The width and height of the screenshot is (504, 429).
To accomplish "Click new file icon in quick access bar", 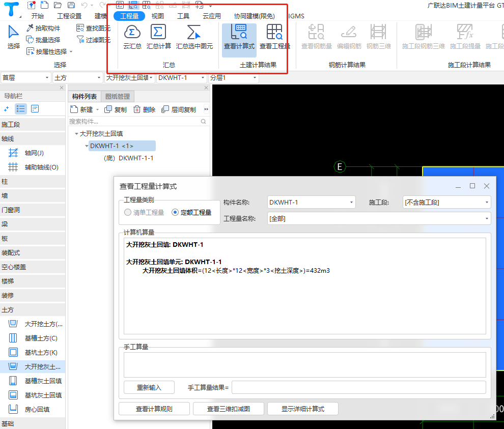I will tap(44, 5).
